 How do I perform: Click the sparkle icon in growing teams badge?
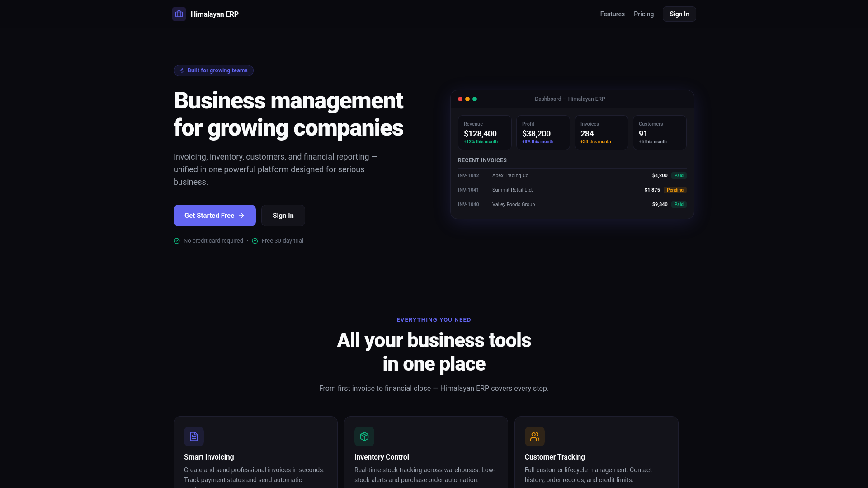182,70
